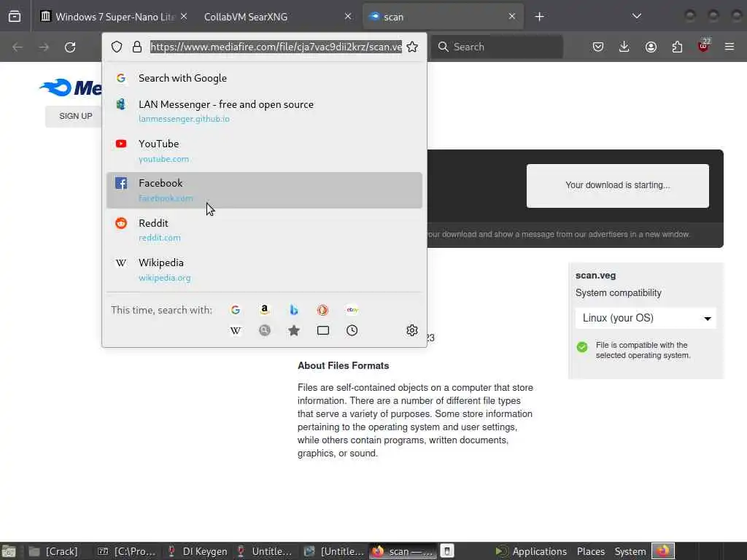Open the Firefox hamburger menu
The image size is (747, 560).
tap(729, 47)
